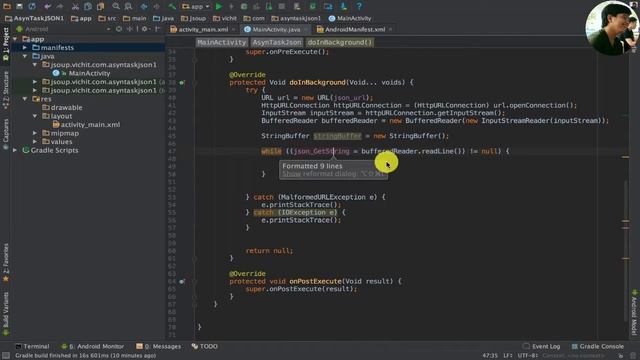Image resolution: width=640 pixels, height=360 pixels.
Task: Click the SDK Manager download icon
Action: click(x=344, y=6)
